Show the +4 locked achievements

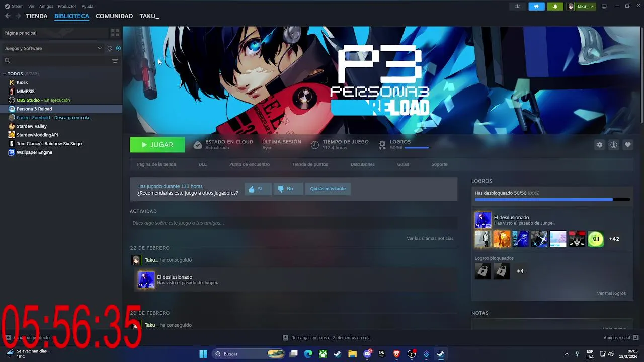click(x=520, y=271)
